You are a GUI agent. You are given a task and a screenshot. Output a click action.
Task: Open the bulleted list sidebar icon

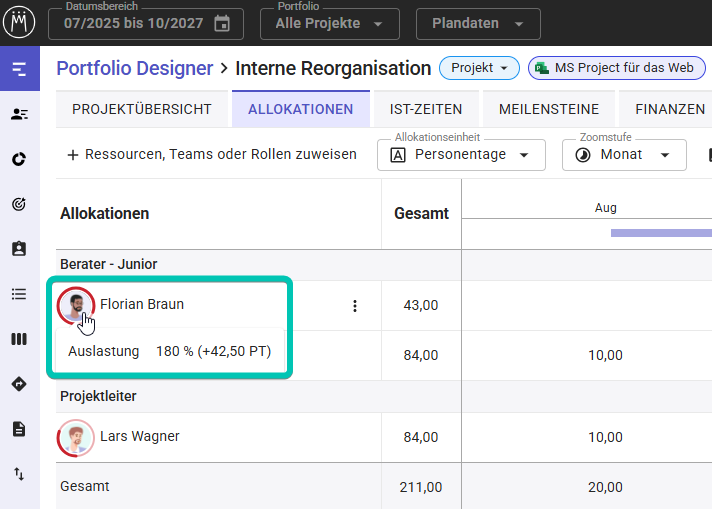pyautogui.click(x=19, y=294)
